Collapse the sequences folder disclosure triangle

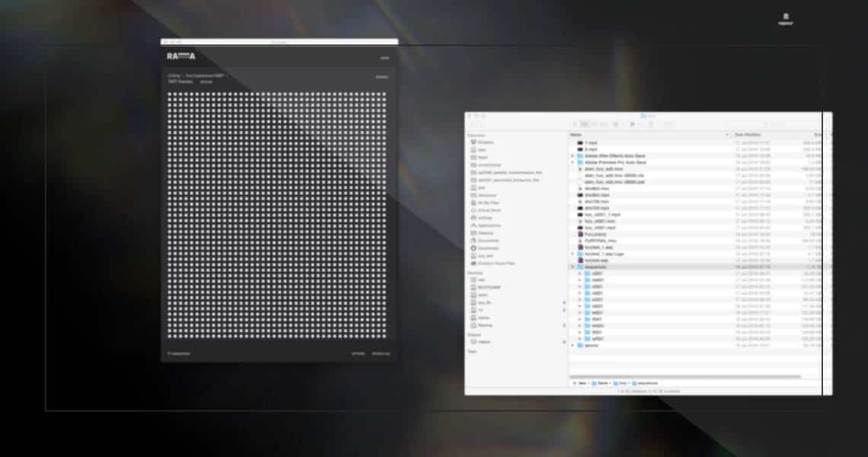tap(572, 267)
